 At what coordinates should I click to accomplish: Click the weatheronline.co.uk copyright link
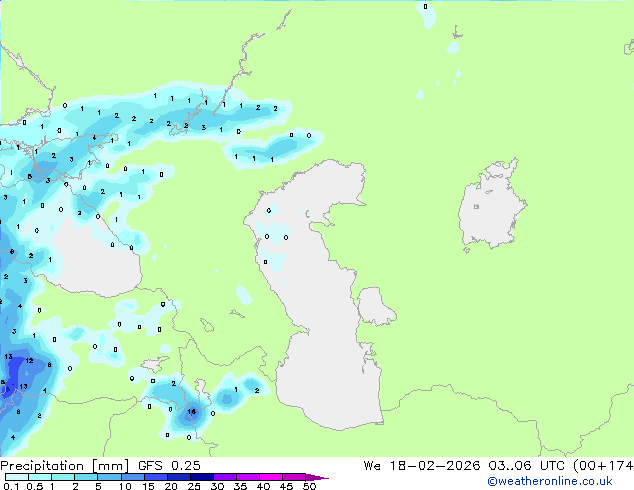pos(550,481)
